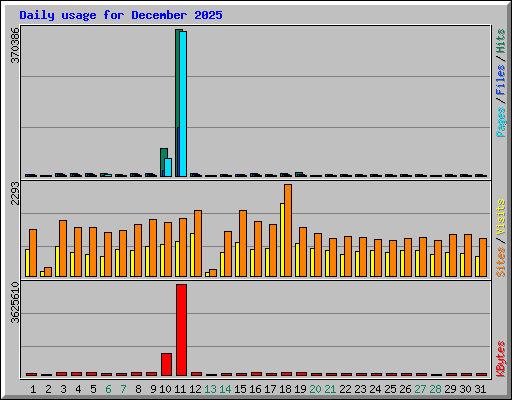Viewport: 512px width, 400px height.
Task: Click day label 8 on the x-axis
Action: 138,389
